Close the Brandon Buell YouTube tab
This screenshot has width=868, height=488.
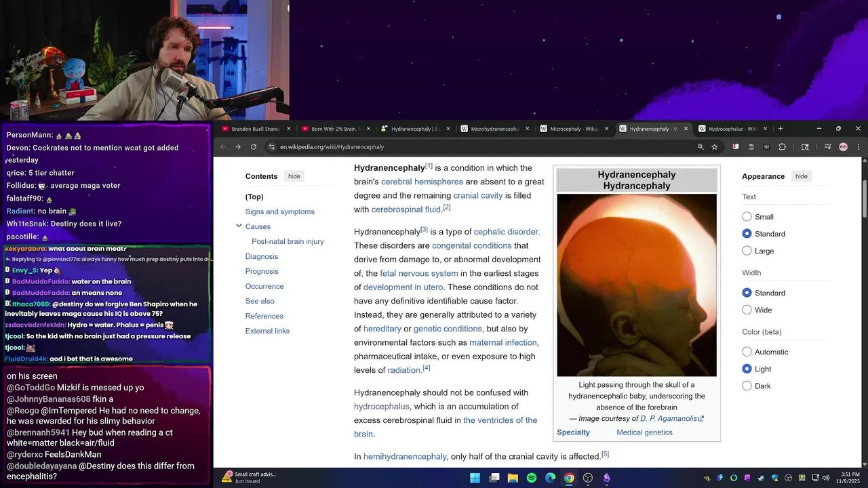(x=289, y=129)
